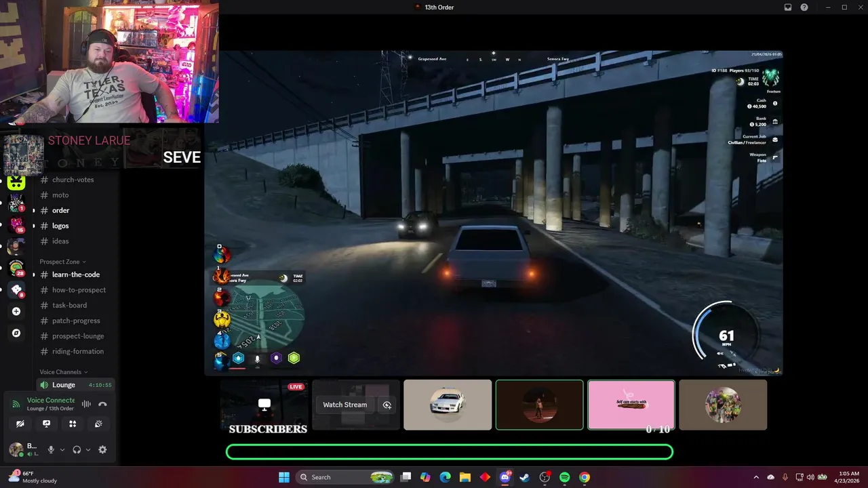The image size is (868, 488).
Task: Click the taskbar Search box
Action: coord(346,477)
